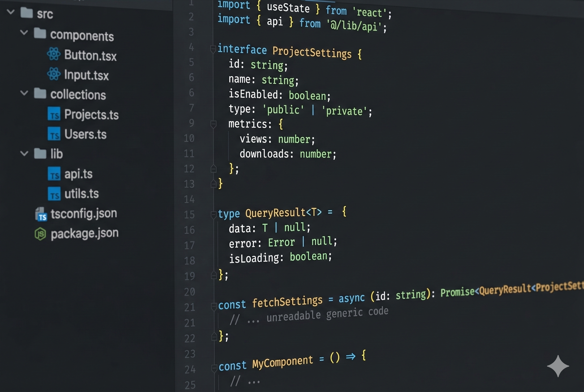Image resolution: width=584 pixels, height=392 pixels.
Task: Collapse the components folder
Action: pyautogui.click(x=24, y=33)
